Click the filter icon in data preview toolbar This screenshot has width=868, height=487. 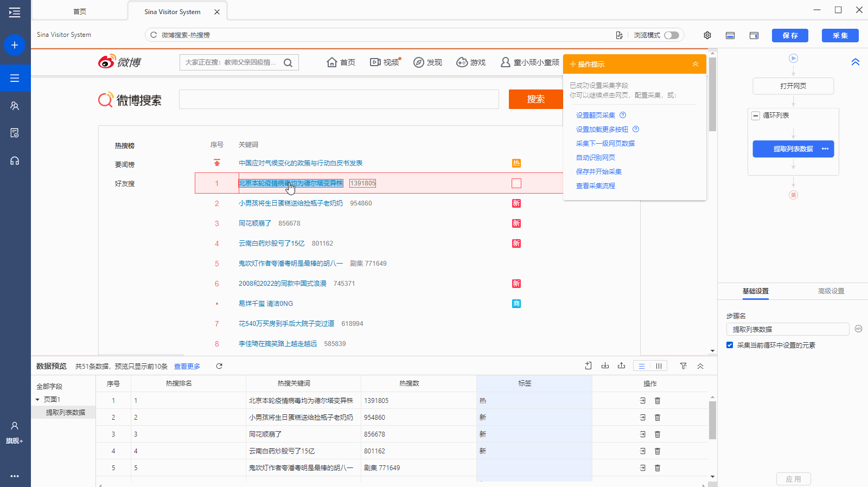coord(684,366)
